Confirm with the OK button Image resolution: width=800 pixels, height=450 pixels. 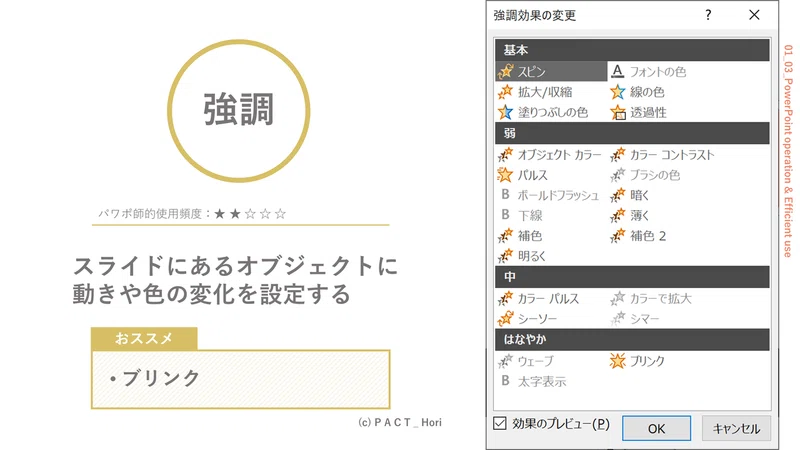click(656, 428)
